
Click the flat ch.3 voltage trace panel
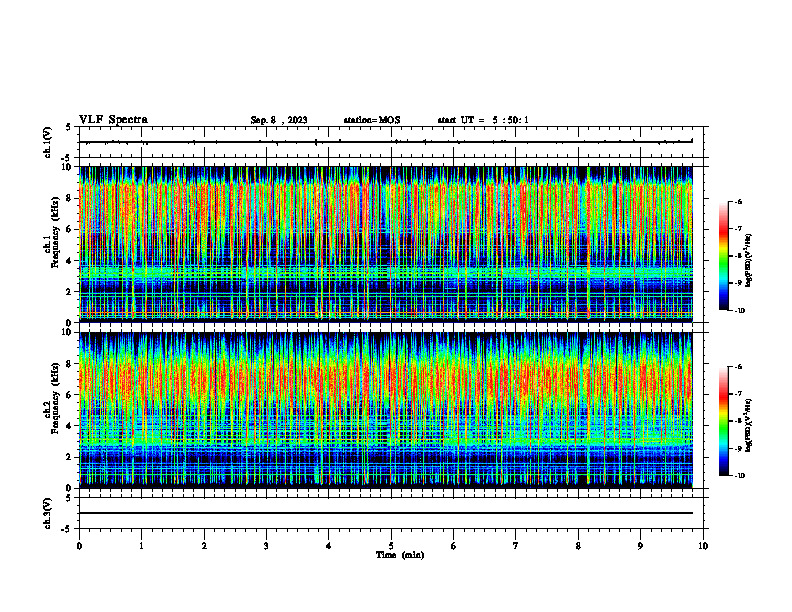pos(391,513)
